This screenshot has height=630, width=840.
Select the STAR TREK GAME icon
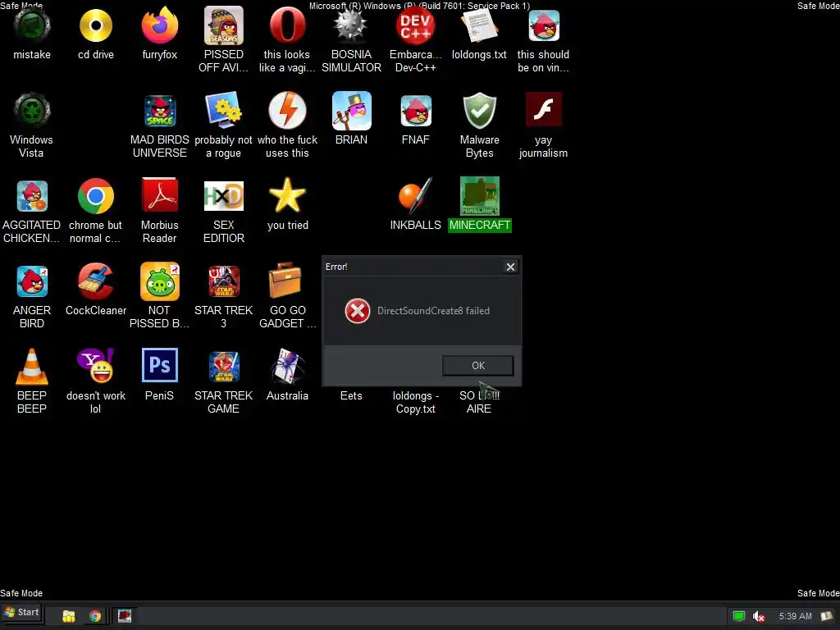(223, 367)
